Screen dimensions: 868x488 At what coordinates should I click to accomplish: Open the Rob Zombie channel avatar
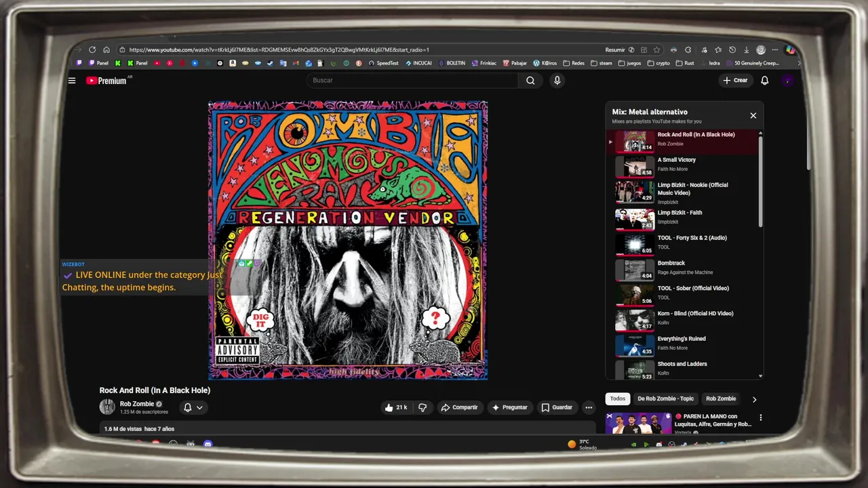tap(107, 407)
